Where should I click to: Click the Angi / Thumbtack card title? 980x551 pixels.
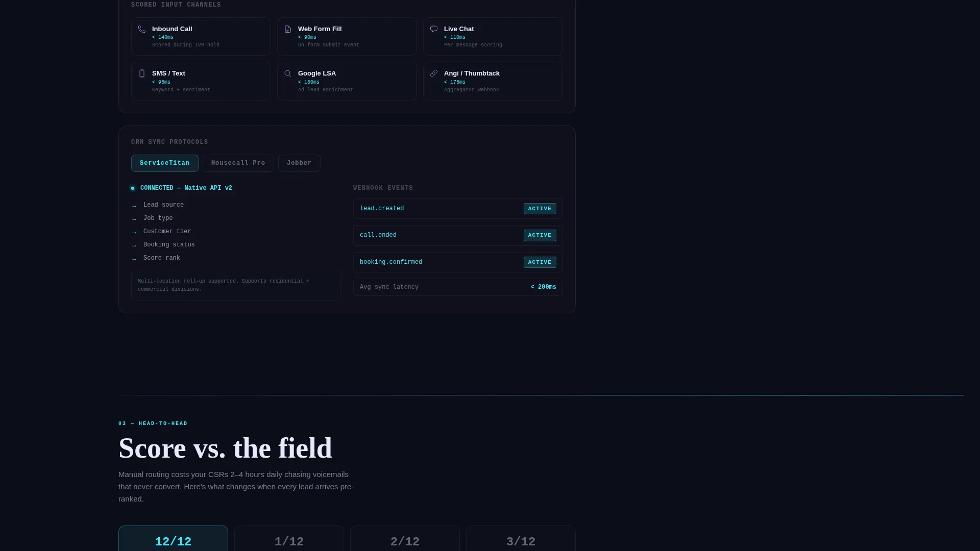(472, 73)
